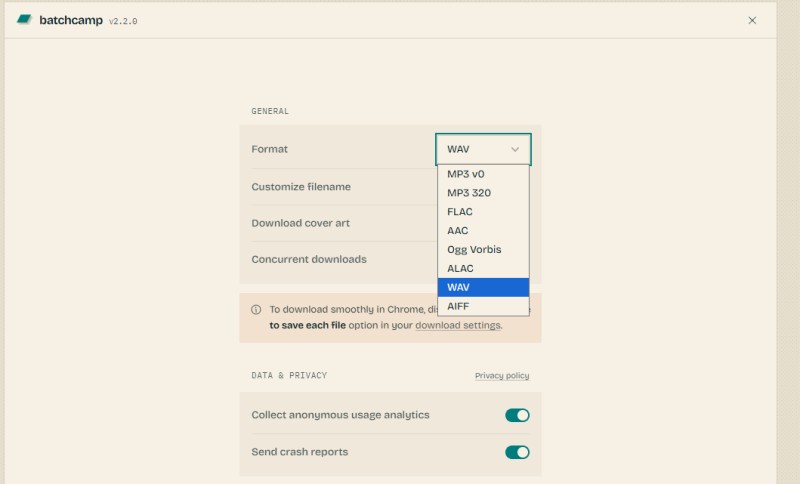
Task: Choose Ogg Vorbis format
Action: pos(483,249)
